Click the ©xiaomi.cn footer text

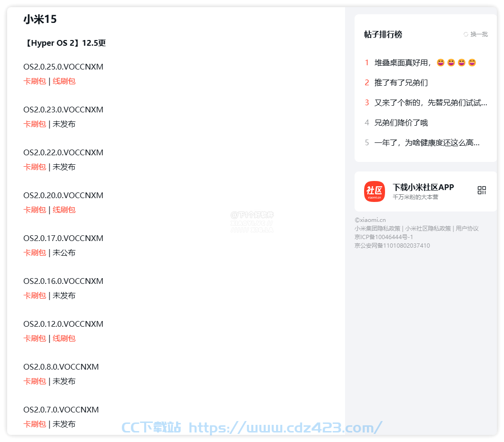[370, 220]
